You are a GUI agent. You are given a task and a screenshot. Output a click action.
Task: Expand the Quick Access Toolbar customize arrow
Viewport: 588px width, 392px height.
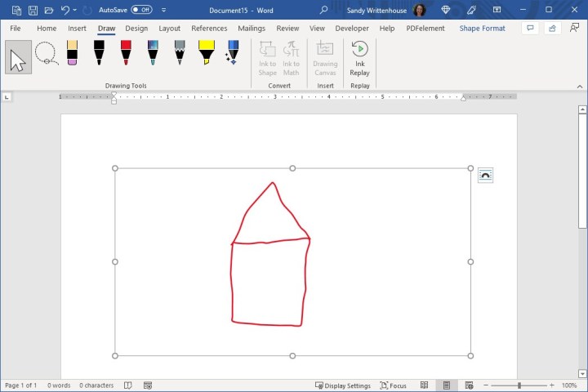pos(164,10)
